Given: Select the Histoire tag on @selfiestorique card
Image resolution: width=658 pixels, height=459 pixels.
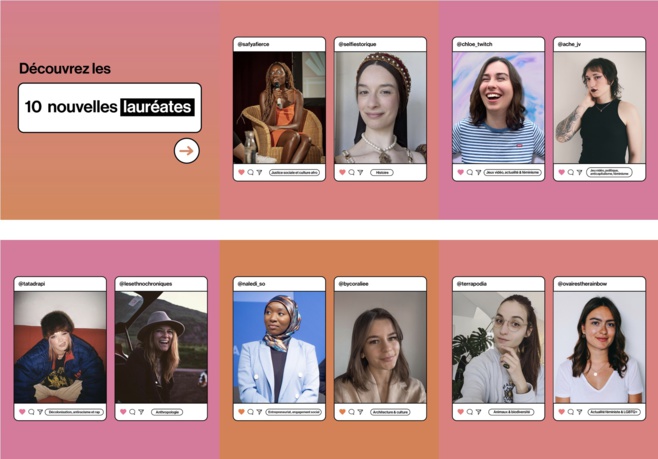Looking at the screenshot, I should 382,172.
